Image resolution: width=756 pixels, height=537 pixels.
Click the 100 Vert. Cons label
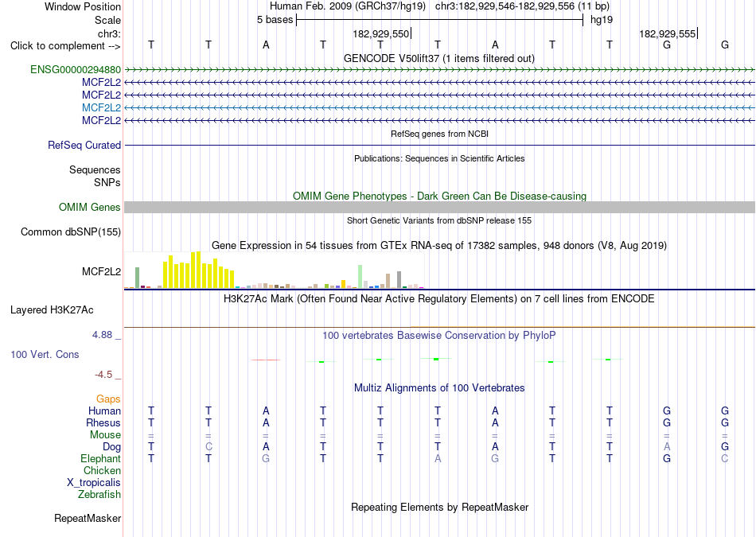pos(45,354)
